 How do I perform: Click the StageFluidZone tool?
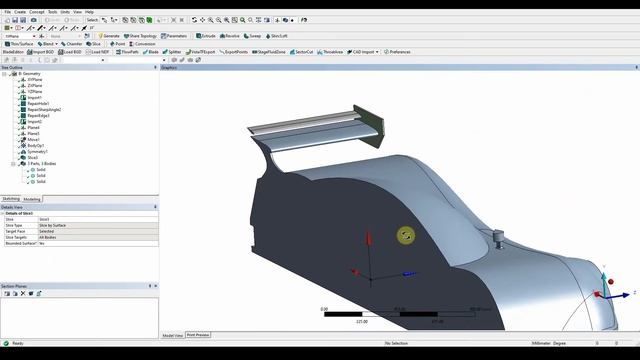click(x=269, y=52)
